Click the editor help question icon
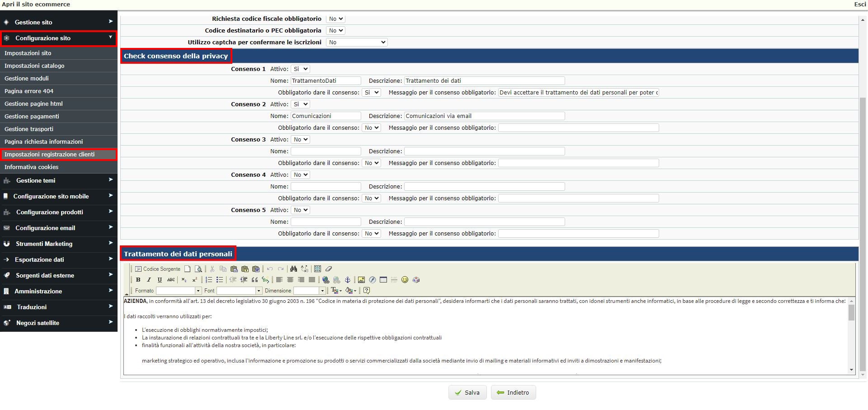868x410 pixels. 367,291
